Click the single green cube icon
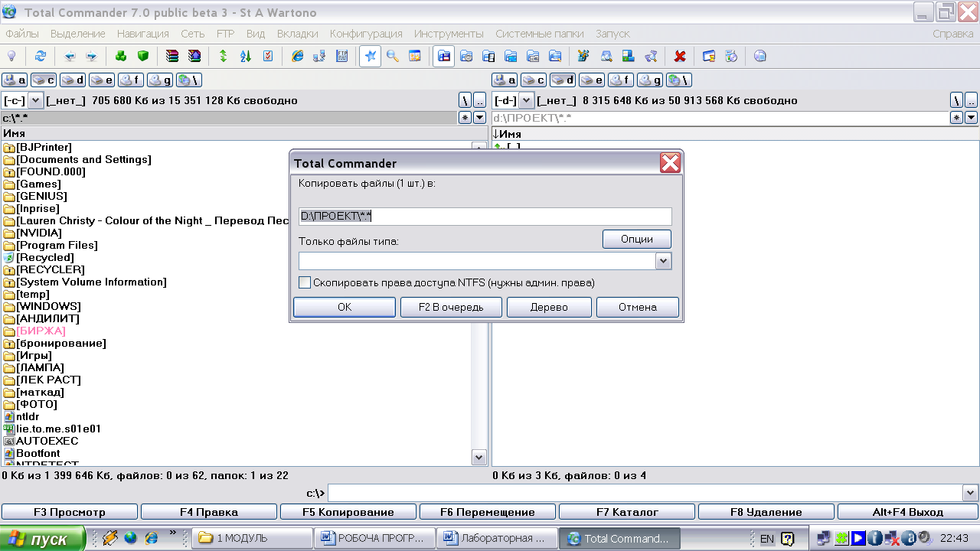The image size is (980, 551). click(142, 56)
